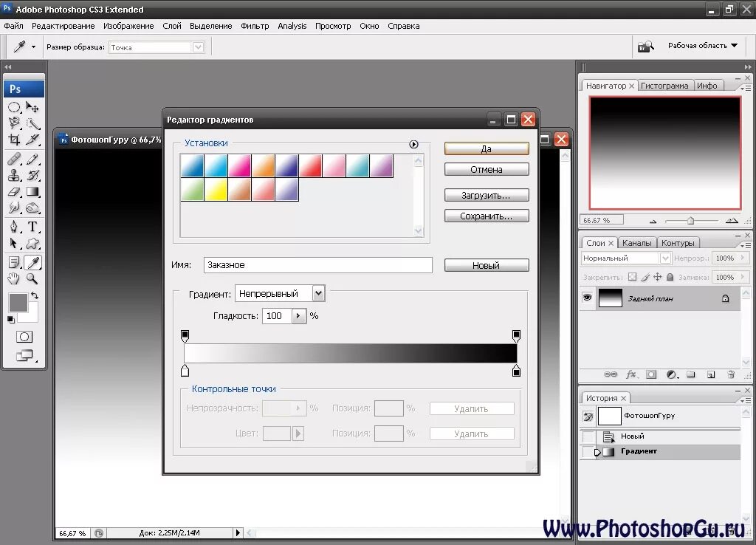
Task: Click the white color stop below gradient bar
Action: pos(185,371)
